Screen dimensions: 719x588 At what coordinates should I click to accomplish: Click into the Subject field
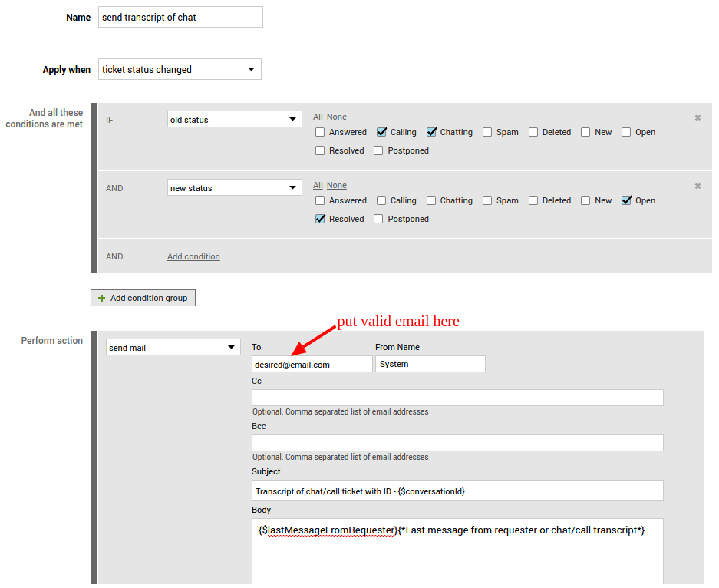point(457,491)
